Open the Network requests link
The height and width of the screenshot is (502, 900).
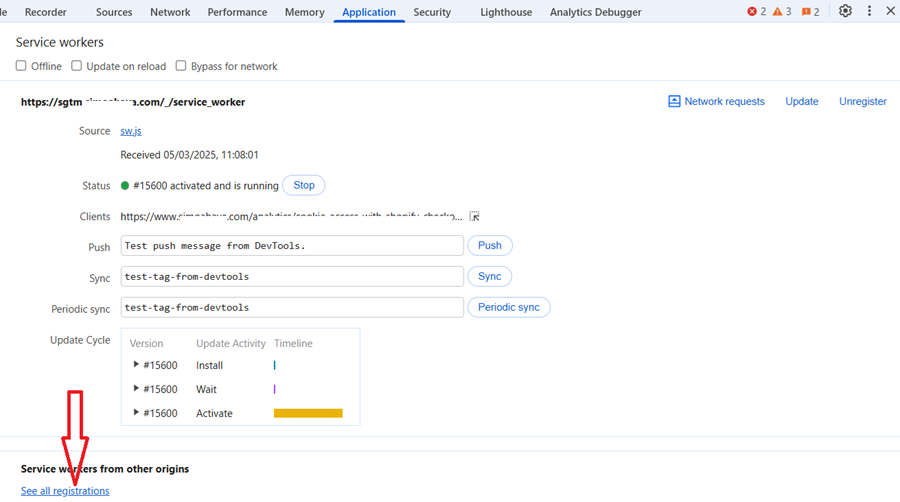pyautogui.click(x=724, y=102)
